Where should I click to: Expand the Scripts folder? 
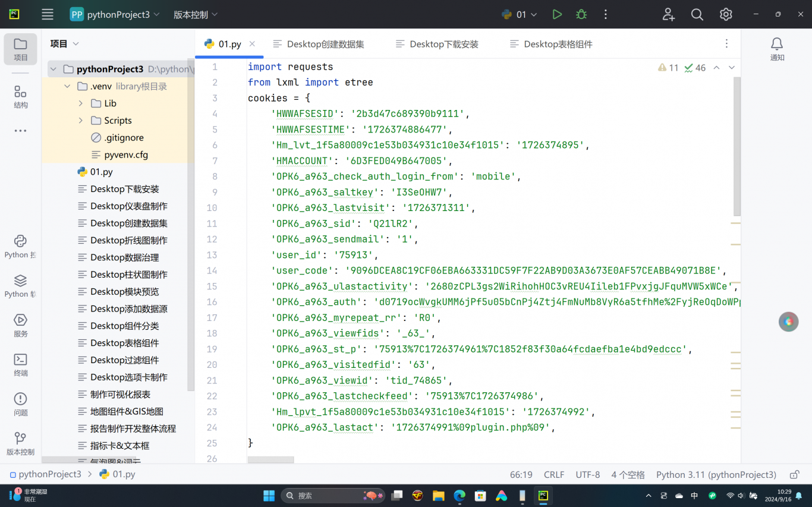click(x=81, y=121)
